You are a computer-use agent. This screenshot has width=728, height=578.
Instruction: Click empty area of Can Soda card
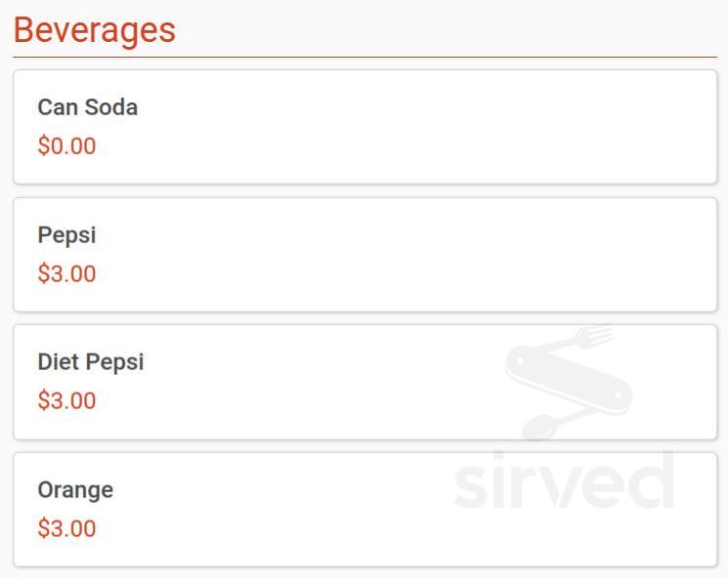click(418, 127)
